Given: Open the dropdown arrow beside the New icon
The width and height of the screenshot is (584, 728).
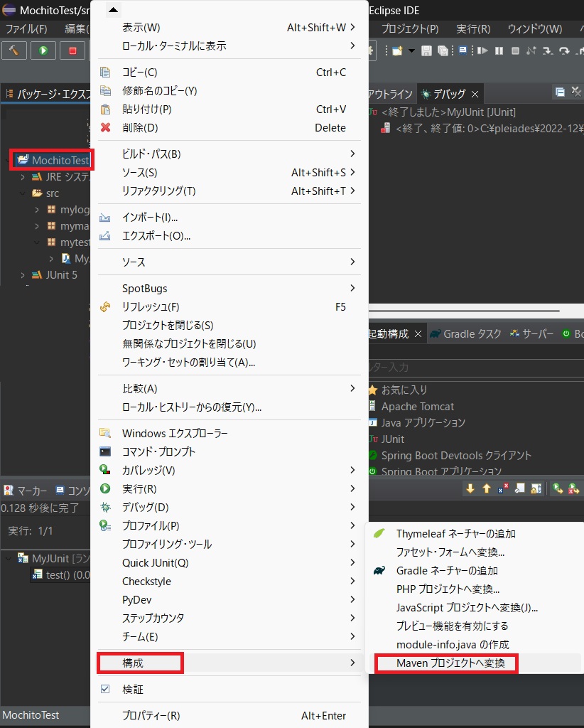Looking at the screenshot, I should point(411,50).
